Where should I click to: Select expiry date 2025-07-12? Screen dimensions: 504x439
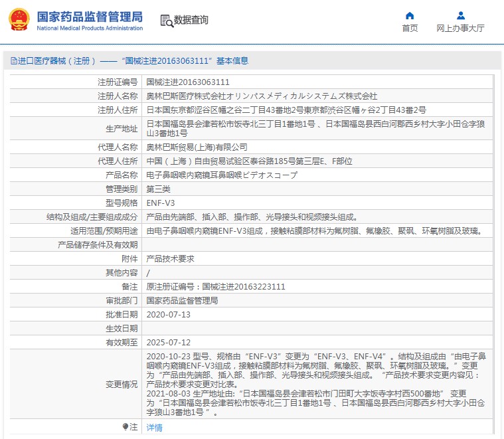click(x=169, y=343)
